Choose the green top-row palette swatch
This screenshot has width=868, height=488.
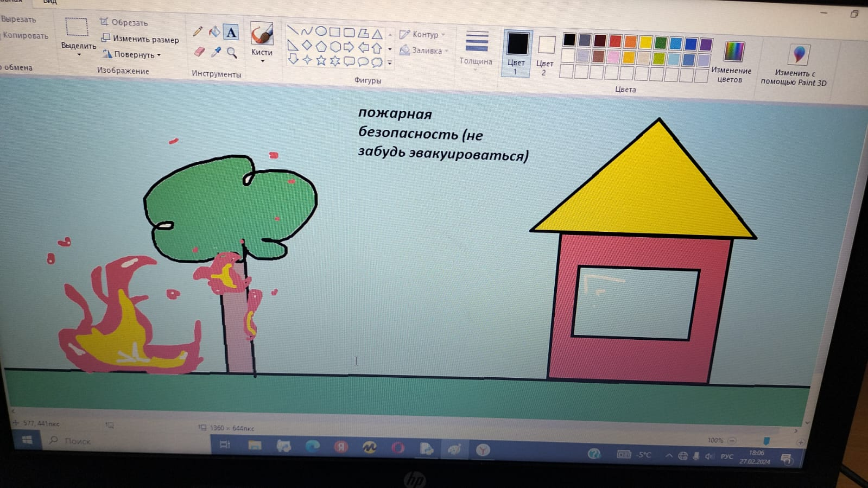click(x=661, y=42)
